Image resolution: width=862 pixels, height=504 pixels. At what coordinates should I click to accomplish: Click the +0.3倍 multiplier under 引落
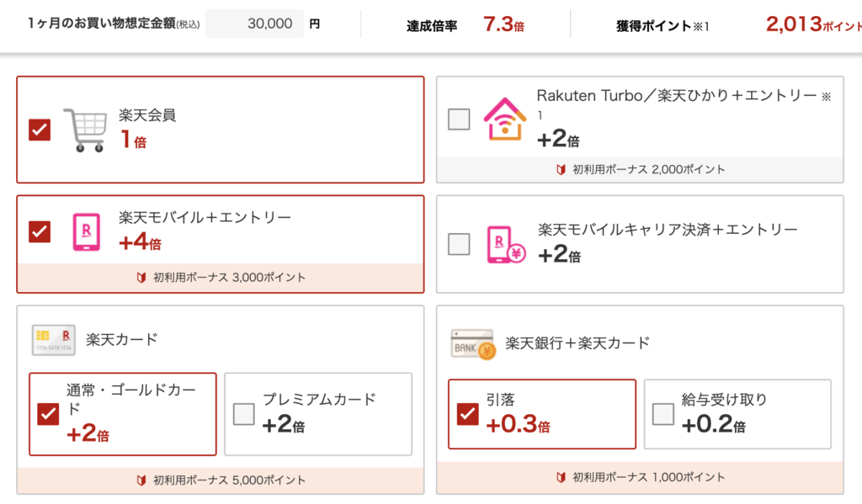518,424
